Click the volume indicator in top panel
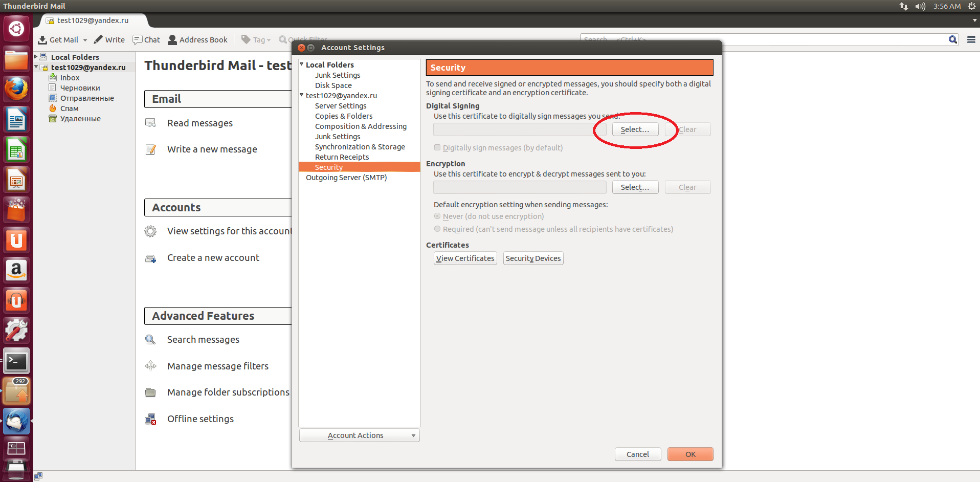Screen dimensions: 980x482 (x=920, y=6)
